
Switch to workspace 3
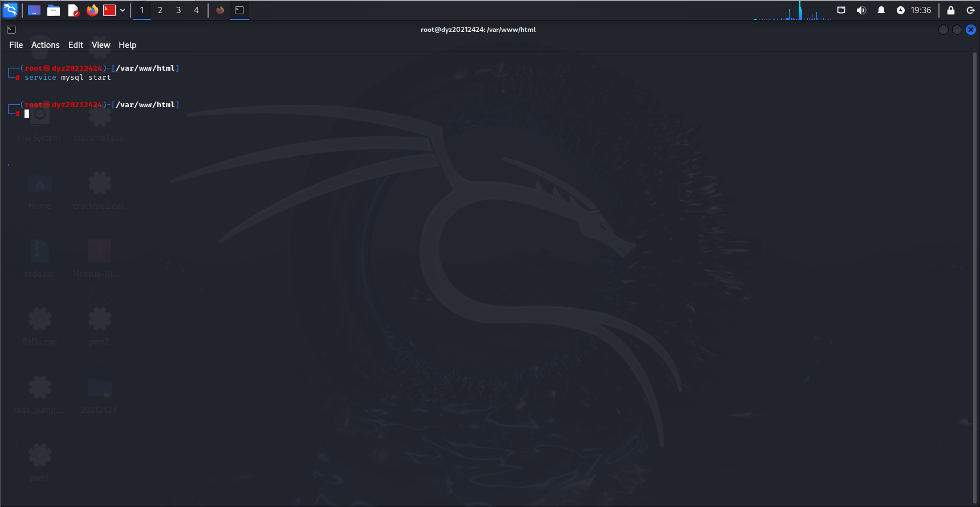pyautogui.click(x=178, y=10)
